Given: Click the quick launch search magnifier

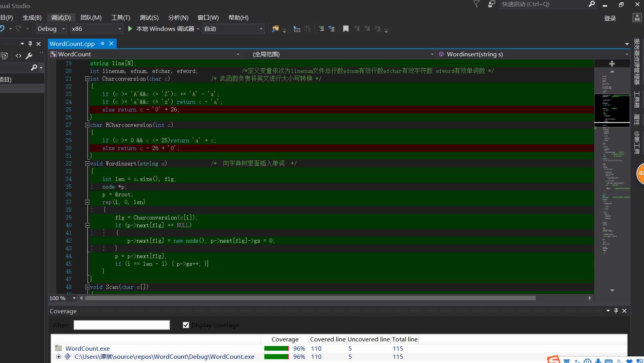Looking at the screenshot, I should pyautogui.click(x=592, y=4).
